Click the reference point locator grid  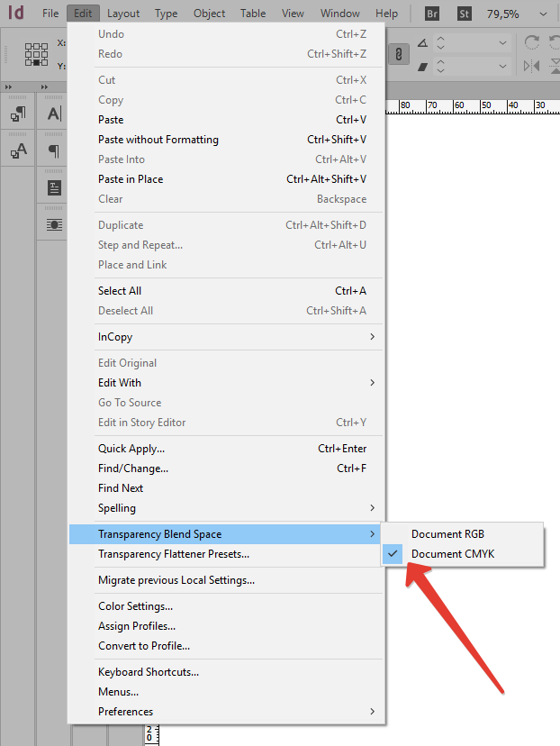point(36,54)
